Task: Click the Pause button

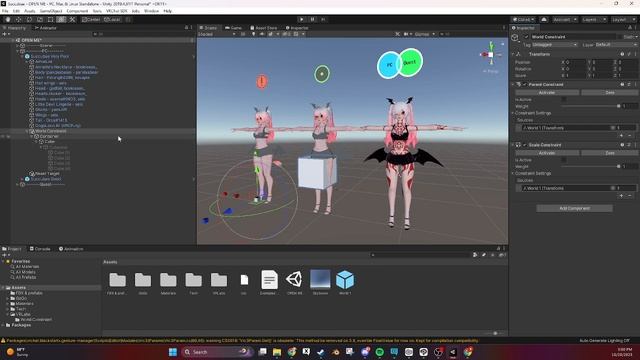Action: [312, 19]
